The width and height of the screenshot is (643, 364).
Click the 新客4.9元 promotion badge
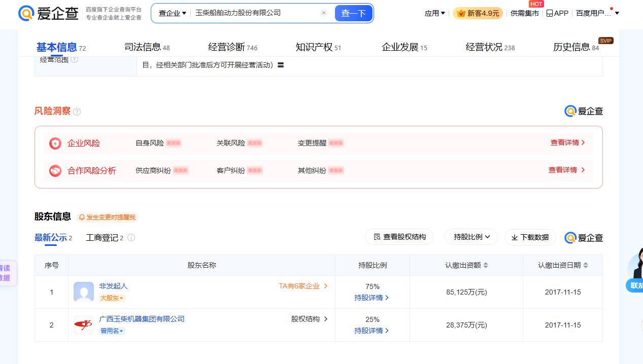(x=478, y=13)
